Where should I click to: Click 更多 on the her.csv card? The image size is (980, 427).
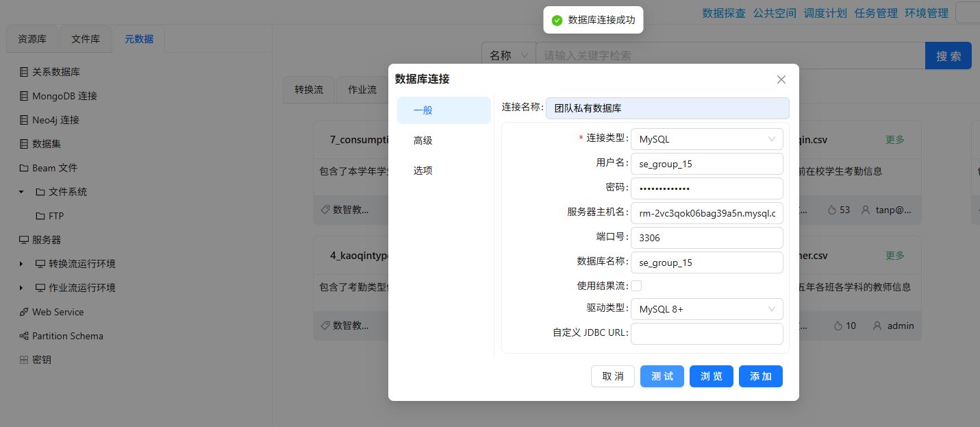[x=895, y=256]
